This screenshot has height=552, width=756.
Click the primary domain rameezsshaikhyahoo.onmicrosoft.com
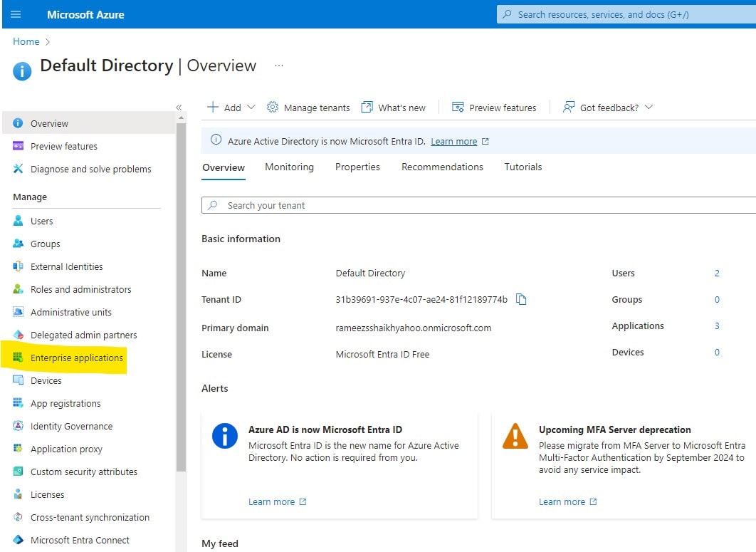413,328
